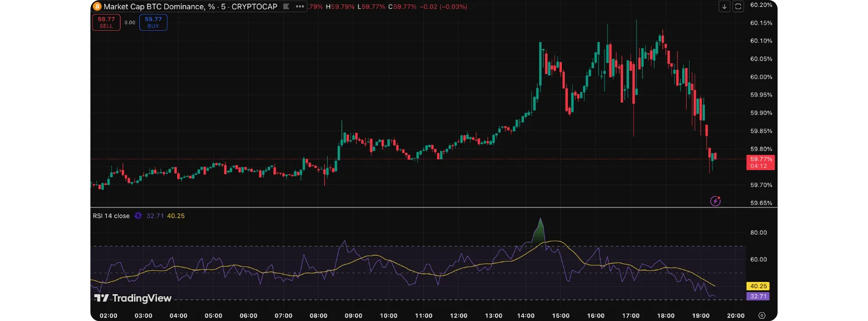The image size is (868, 321).
Task: Click the 60.00% price scale label
Action: point(761,77)
